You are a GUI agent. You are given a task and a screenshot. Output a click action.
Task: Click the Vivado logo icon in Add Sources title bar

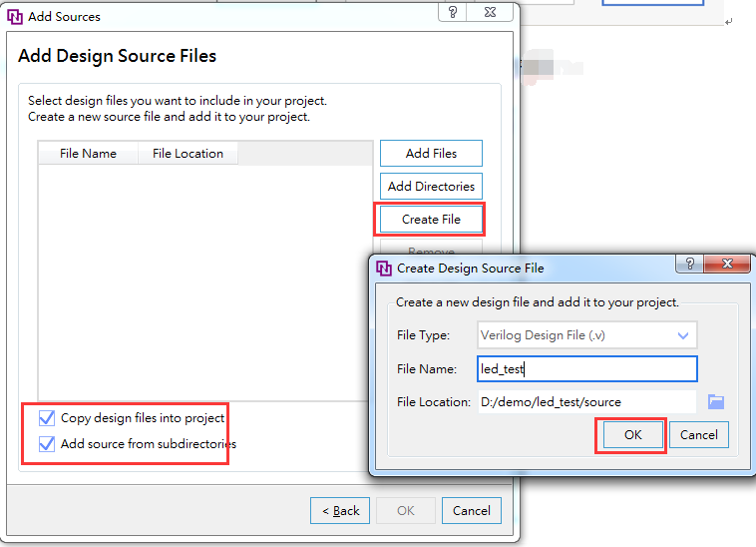(15, 16)
